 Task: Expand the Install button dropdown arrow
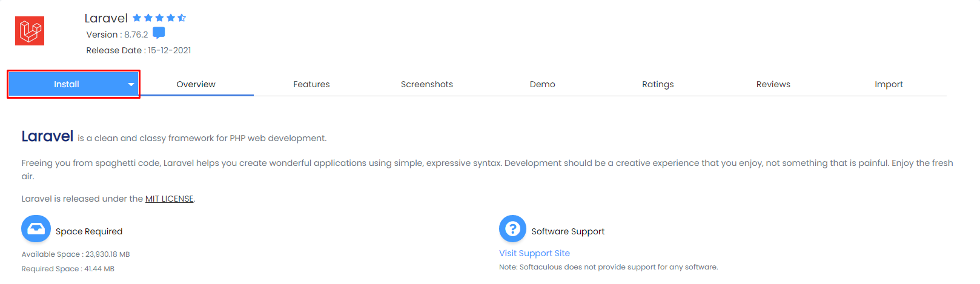131,85
